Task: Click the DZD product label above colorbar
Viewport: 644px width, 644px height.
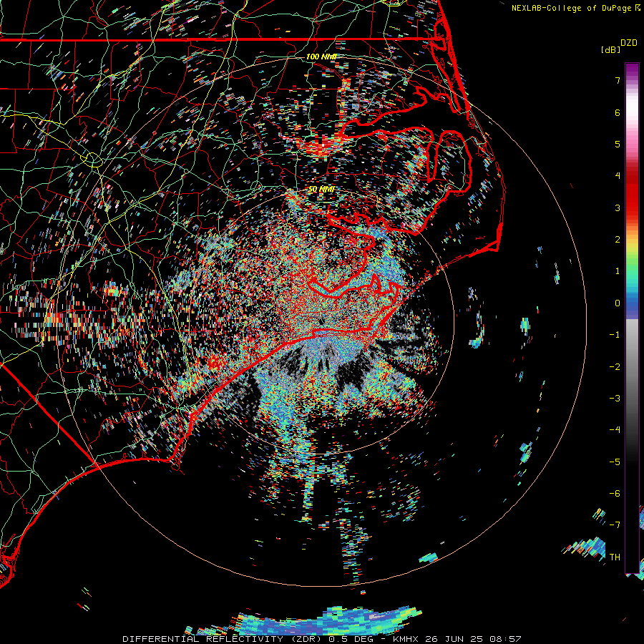Action: click(x=629, y=43)
